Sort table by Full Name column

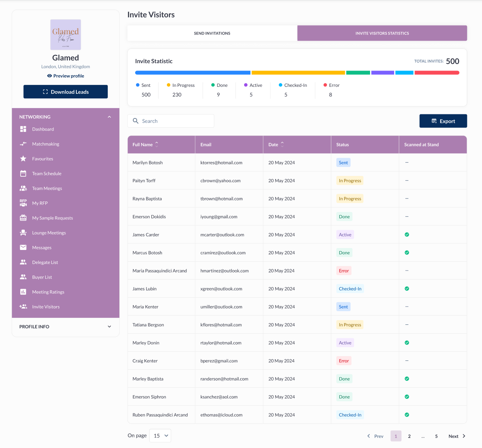[157, 144]
